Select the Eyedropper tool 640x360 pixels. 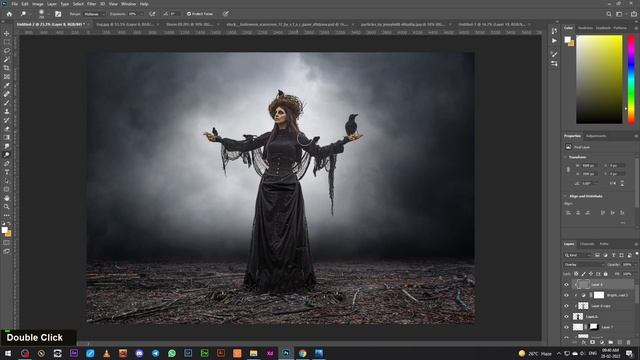[x=7, y=85]
